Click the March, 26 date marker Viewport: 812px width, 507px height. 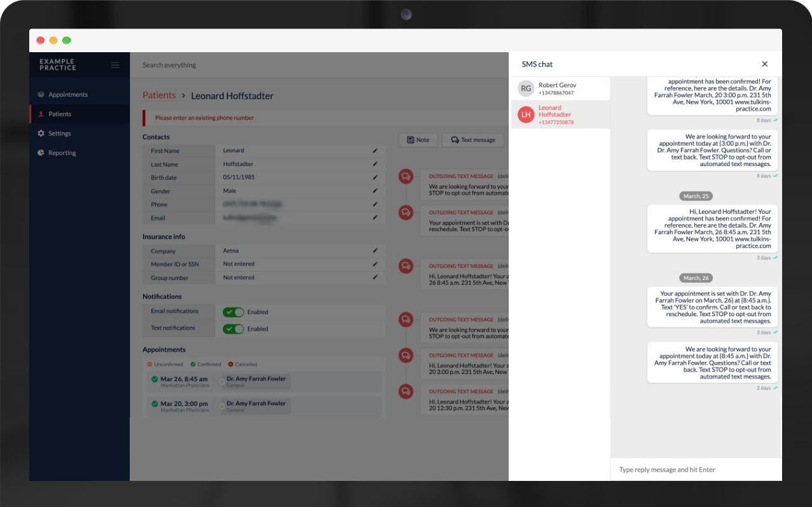(696, 278)
